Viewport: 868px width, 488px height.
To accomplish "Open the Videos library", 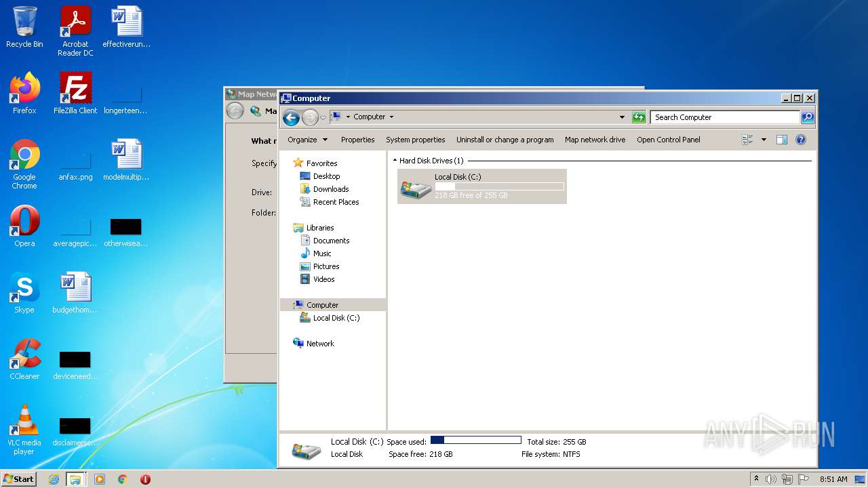I will [x=323, y=279].
